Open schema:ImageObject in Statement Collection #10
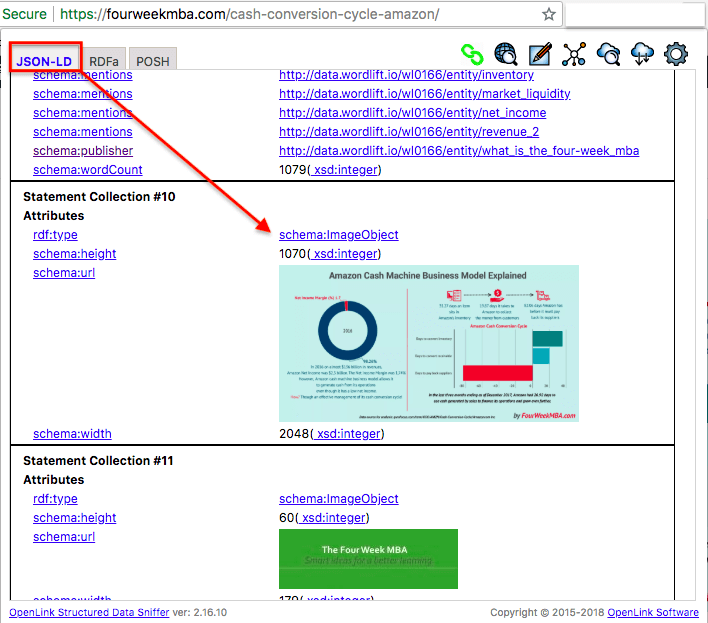The image size is (708, 623). pyautogui.click(x=339, y=235)
